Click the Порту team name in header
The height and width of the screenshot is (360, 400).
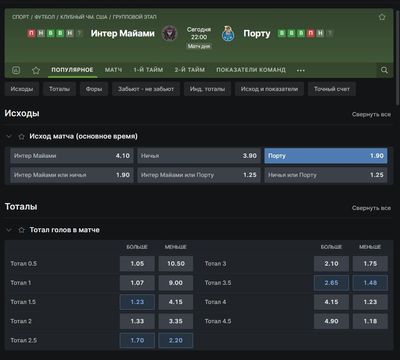[x=257, y=34]
